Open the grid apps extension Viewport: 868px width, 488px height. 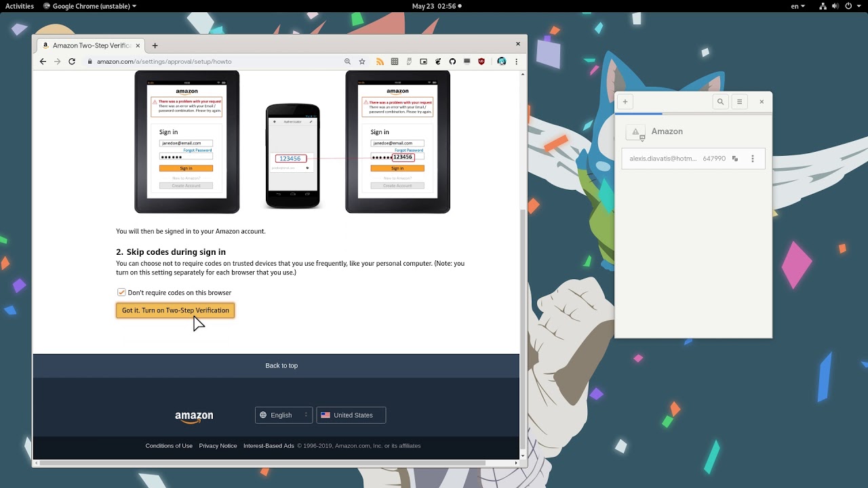click(x=395, y=61)
